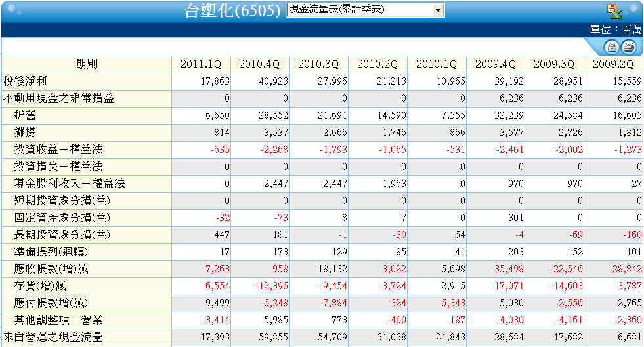Click the 2011.1Q column header
Image resolution: width=644 pixels, height=347 pixels.
point(201,64)
